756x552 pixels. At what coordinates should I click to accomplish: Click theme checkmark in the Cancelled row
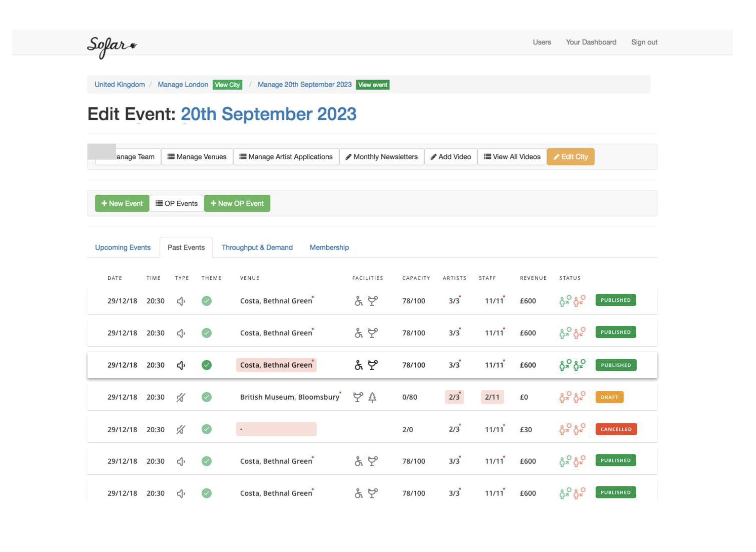click(207, 429)
